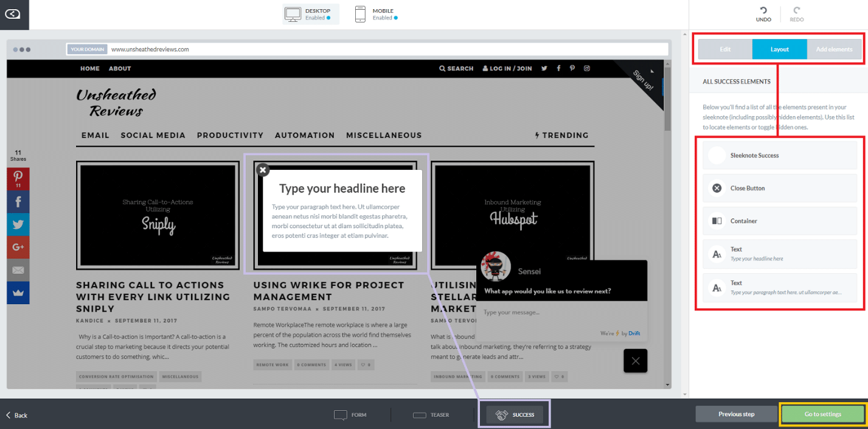This screenshot has width=868, height=429.
Task: Open the Form step
Action: (x=350, y=415)
